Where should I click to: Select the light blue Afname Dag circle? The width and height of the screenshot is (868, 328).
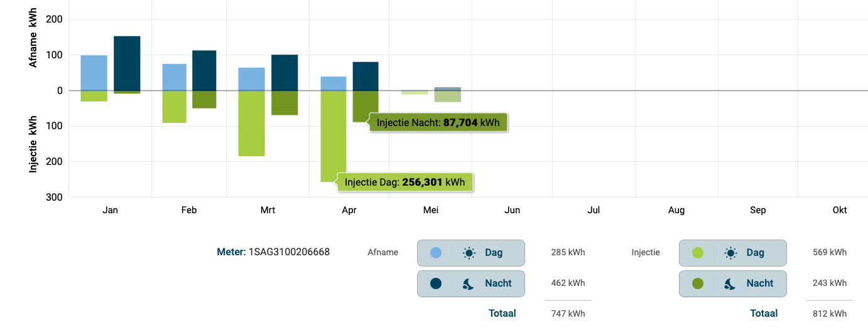click(x=436, y=253)
